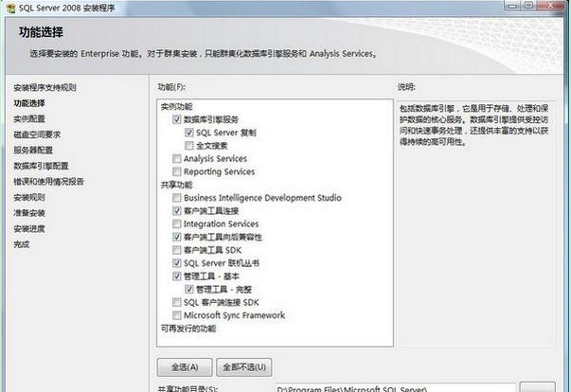571x392 pixels.
Task: Select the 准备安装 step in sidebar
Action: coord(29,213)
